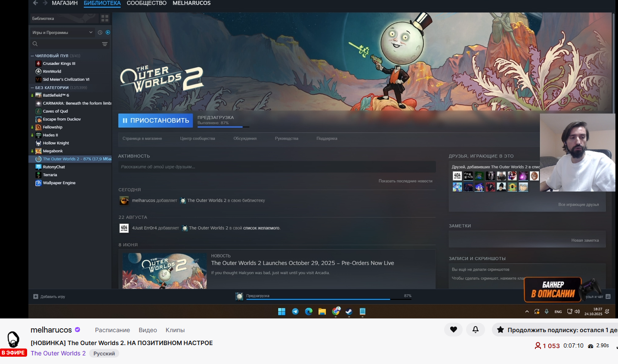This screenshot has height=364, width=618.
Task: Open the БИБЛИОТЕКА tab
Action: (x=102, y=3)
